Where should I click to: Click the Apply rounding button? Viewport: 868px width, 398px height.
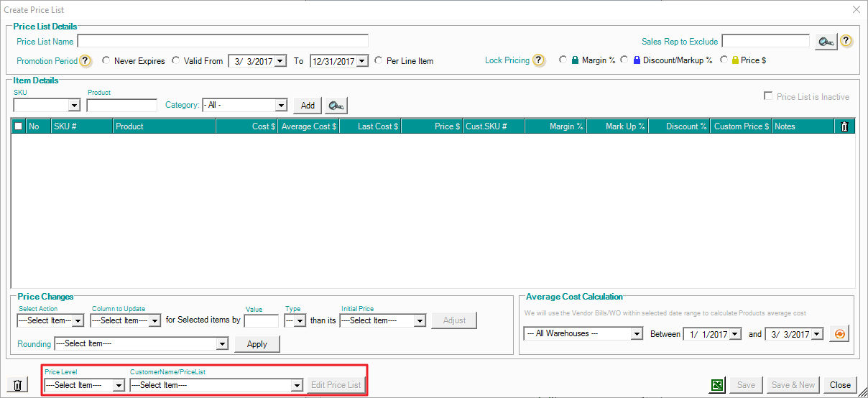pyautogui.click(x=257, y=344)
